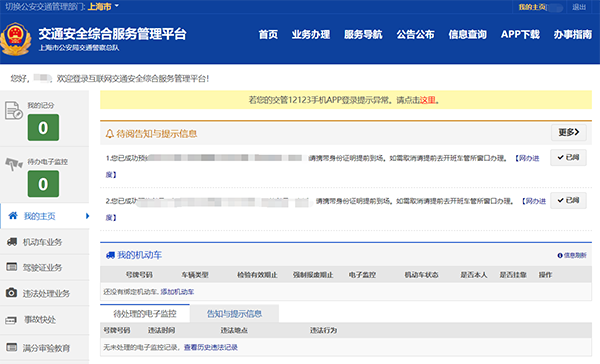Open the APP下载 menu item
Viewport: 600px width, 364px height.
[x=520, y=34]
